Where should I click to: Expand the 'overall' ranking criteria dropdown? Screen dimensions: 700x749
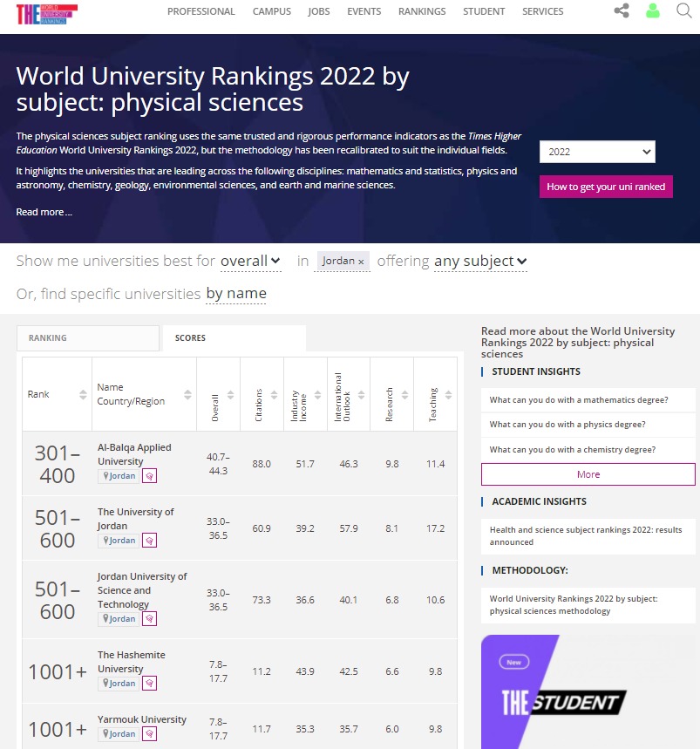pyautogui.click(x=250, y=261)
